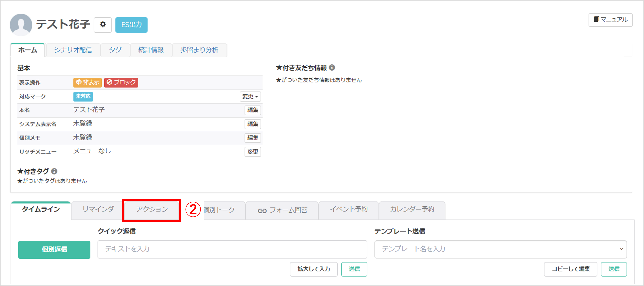Toggle 非表示 to hide this friend
The height and width of the screenshot is (286, 644).
tap(87, 83)
